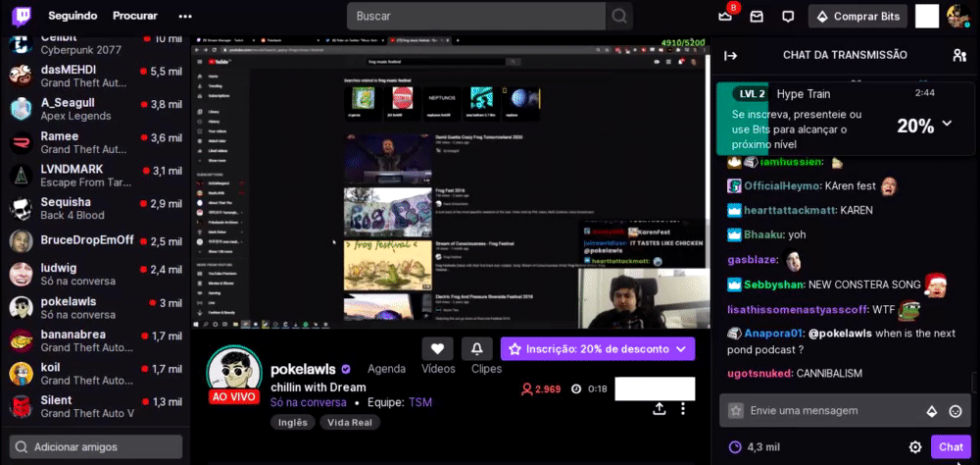The width and height of the screenshot is (980, 465).
Task: Click the Comprar Bits button
Action: click(x=857, y=17)
